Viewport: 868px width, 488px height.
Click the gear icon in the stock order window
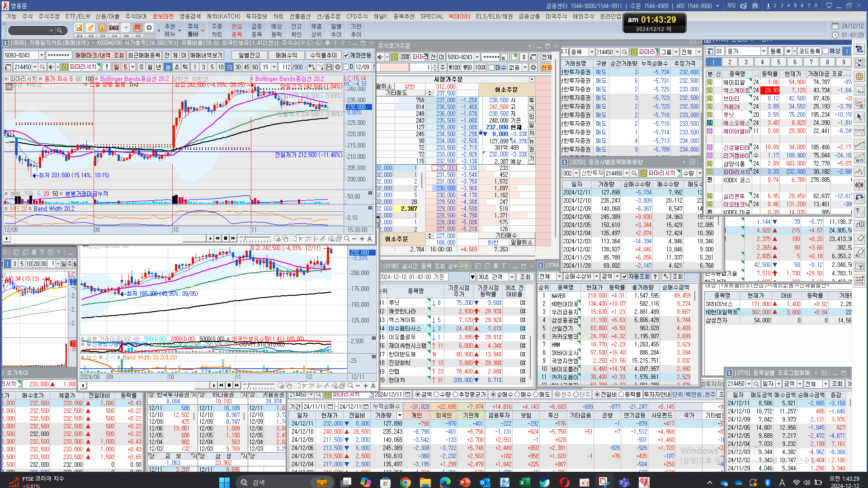[x=533, y=67]
